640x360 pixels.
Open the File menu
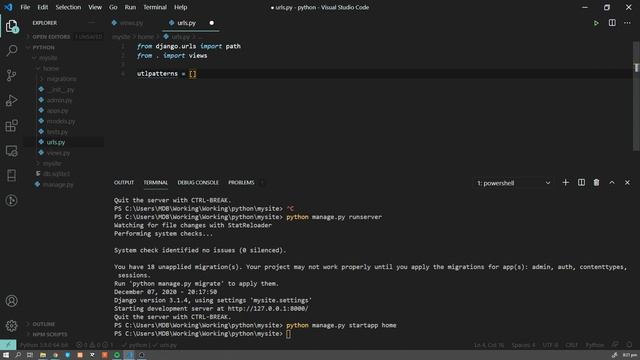pos(25,7)
